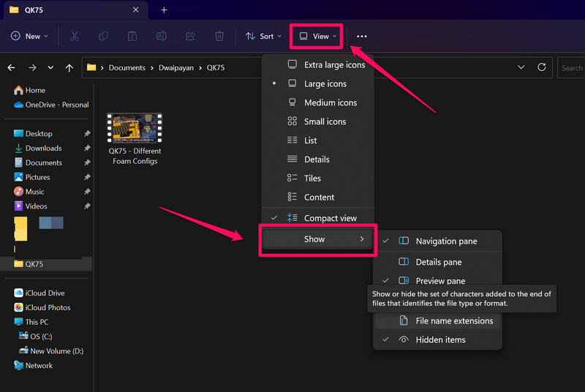Open the View dropdown menu
The image size is (585, 392).
[x=318, y=36]
